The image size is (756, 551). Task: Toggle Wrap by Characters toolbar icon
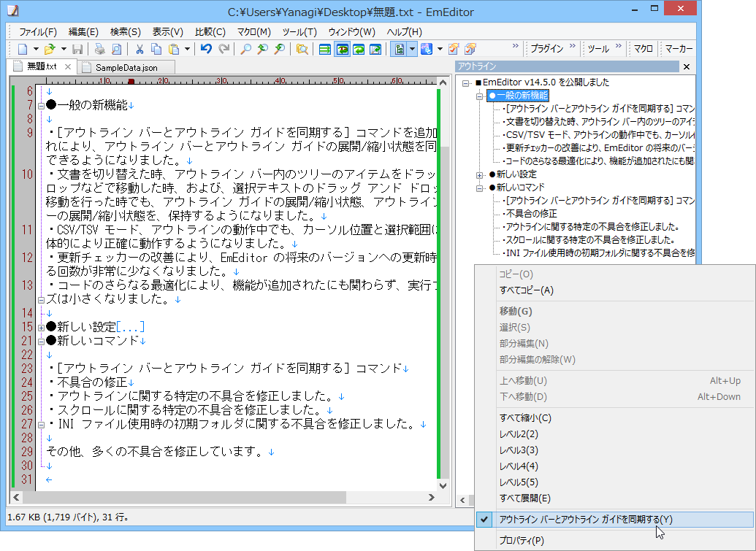[x=342, y=49]
